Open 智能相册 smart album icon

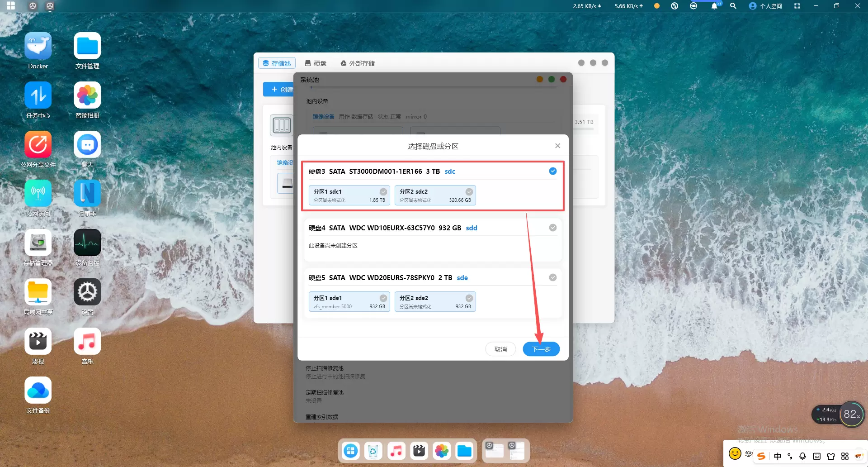pyautogui.click(x=87, y=95)
